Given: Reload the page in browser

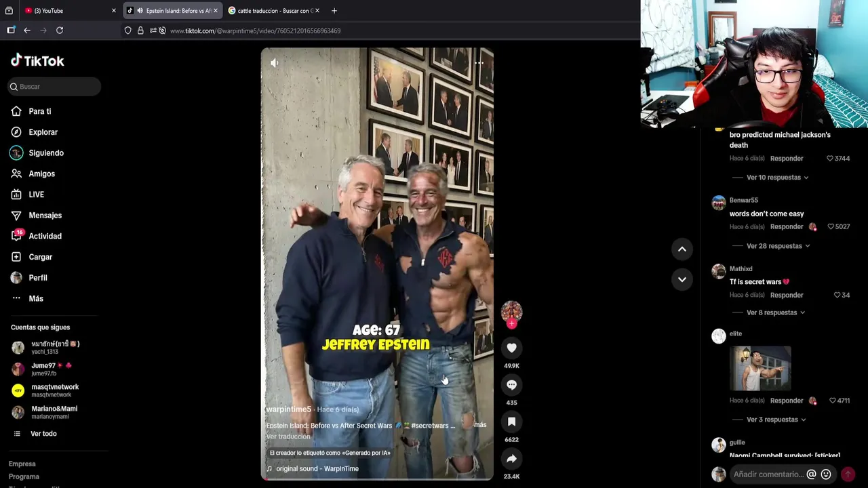Looking at the screenshot, I should 60,30.
